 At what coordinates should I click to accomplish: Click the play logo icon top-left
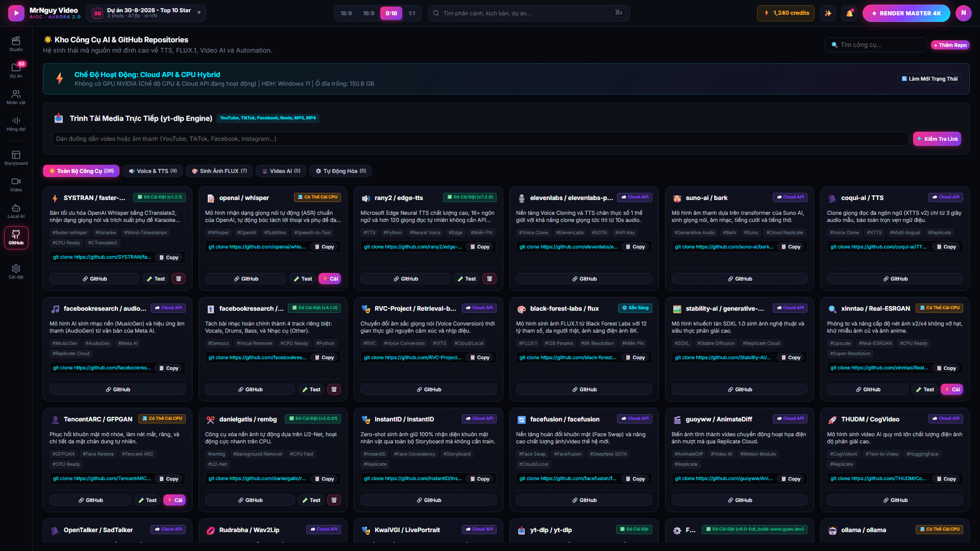(16, 13)
